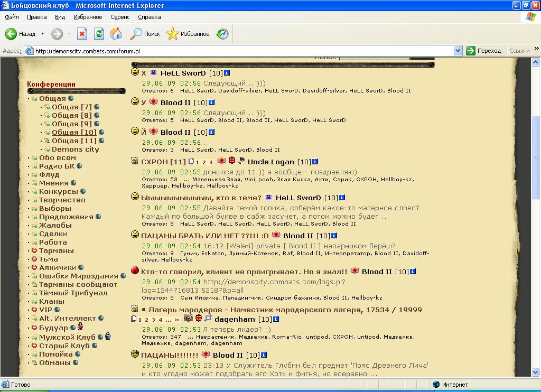Click info icon next to Uncle Logan
Viewport: 541px width, 392px height.
click(x=315, y=162)
